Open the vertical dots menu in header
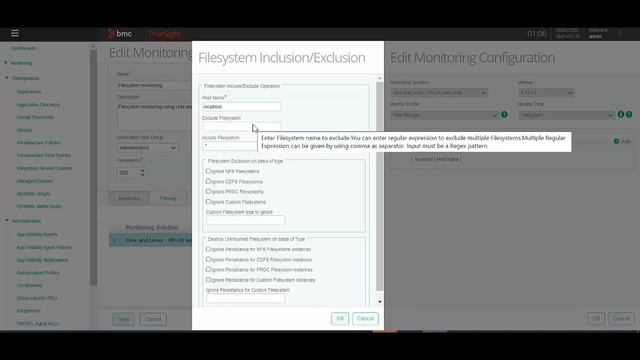 click(620, 33)
